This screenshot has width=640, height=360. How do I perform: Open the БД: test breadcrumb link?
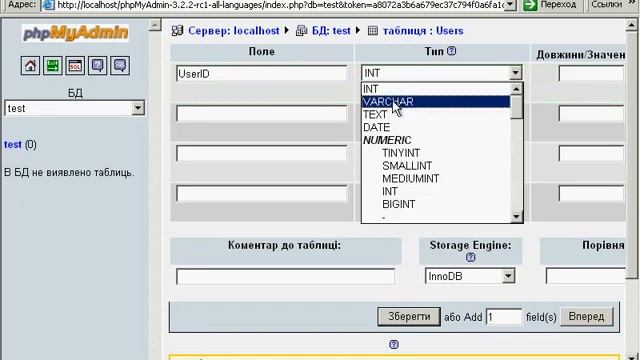click(x=331, y=31)
